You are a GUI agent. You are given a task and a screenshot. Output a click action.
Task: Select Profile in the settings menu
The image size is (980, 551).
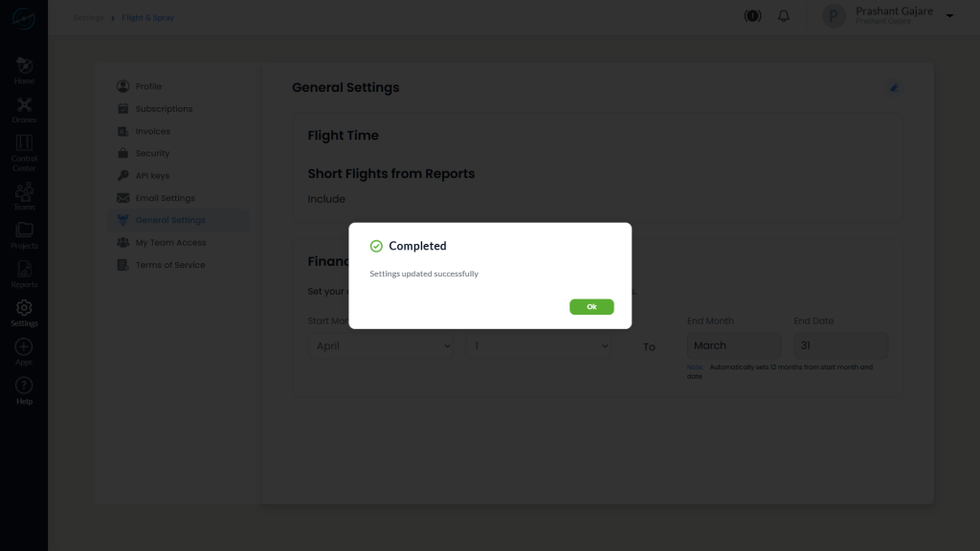148,87
